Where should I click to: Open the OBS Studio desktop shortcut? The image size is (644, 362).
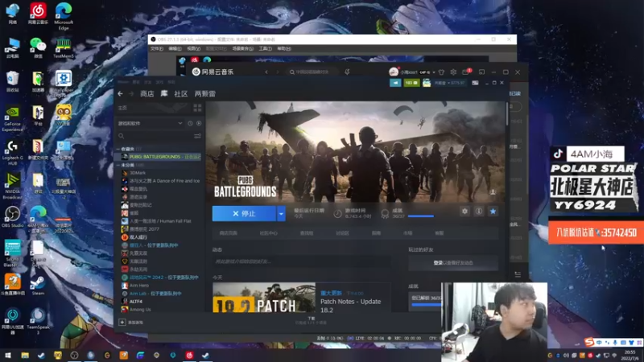12,216
